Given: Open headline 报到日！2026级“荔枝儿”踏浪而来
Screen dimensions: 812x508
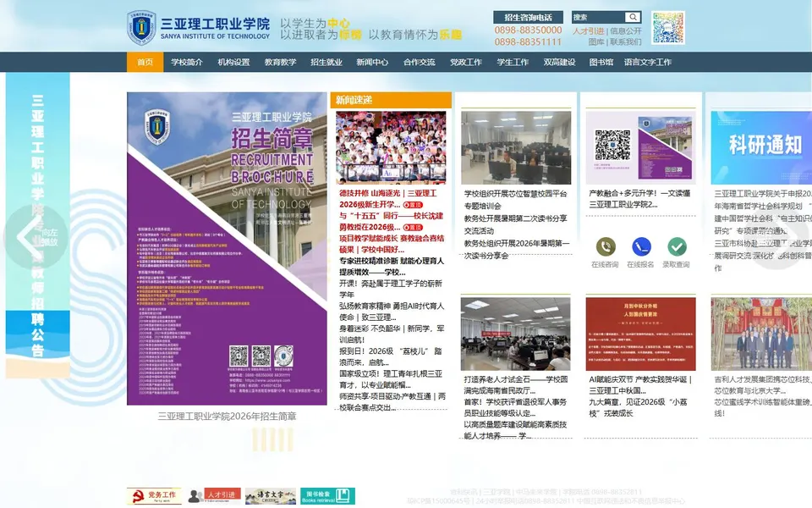Looking at the screenshot, I should [391, 356].
